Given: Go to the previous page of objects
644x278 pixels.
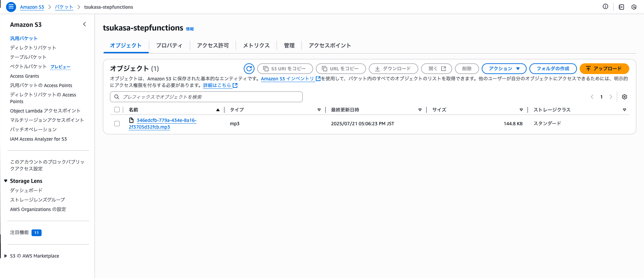Looking at the screenshot, I should [592, 97].
